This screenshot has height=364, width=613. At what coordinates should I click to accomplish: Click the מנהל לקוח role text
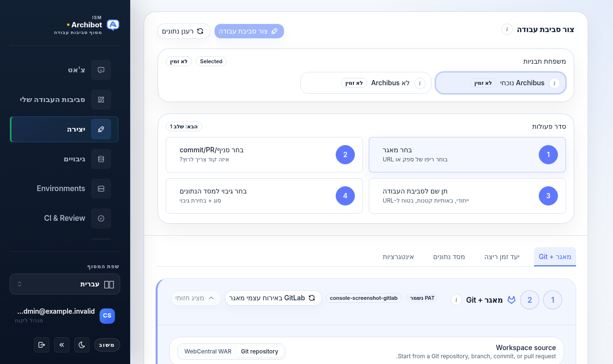click(x=29, y=320)
